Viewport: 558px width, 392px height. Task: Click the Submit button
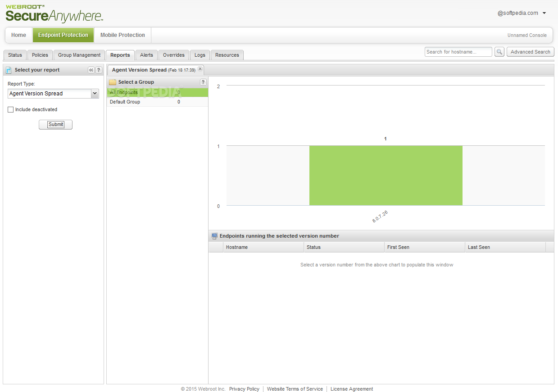55,125
